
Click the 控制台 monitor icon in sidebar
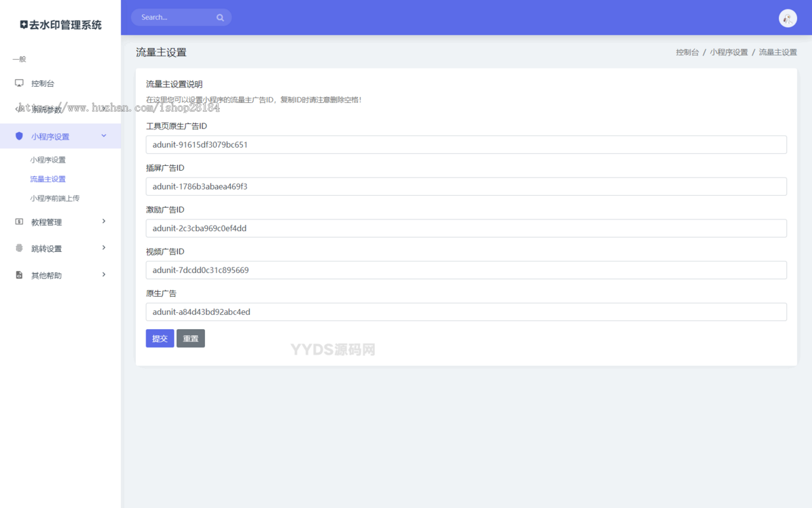coord(18,83)
